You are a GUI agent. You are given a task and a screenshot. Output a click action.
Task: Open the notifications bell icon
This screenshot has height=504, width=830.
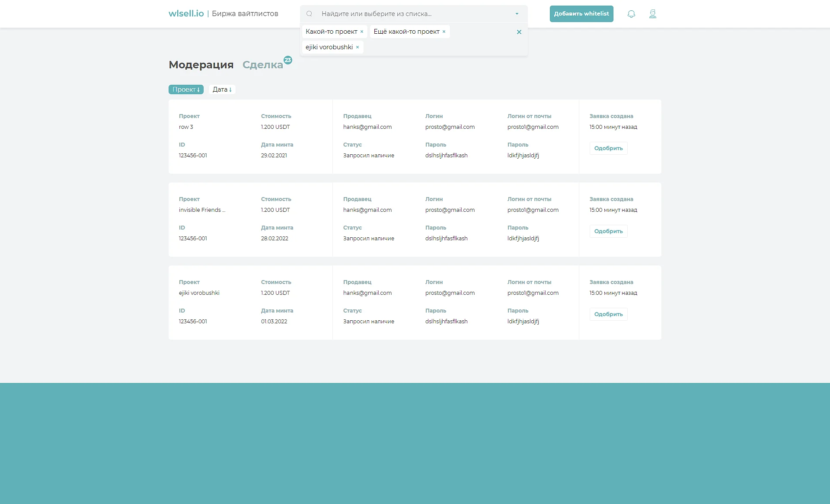(631, 14)
